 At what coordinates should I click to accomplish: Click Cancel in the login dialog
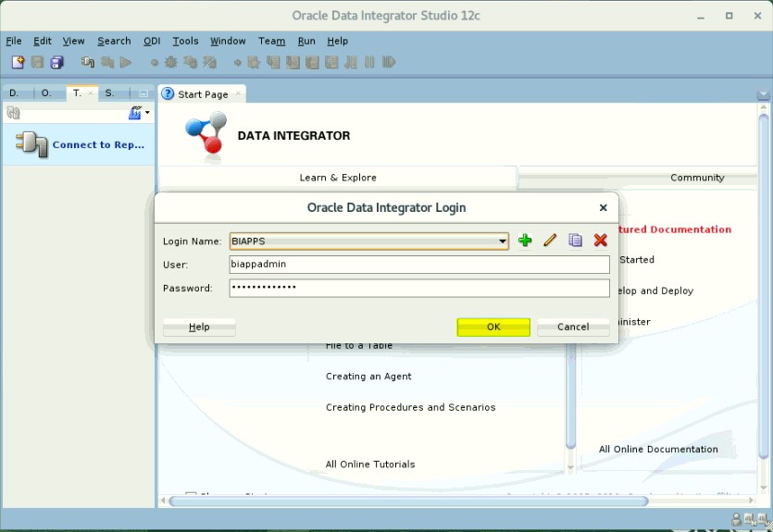click(573, 328)
